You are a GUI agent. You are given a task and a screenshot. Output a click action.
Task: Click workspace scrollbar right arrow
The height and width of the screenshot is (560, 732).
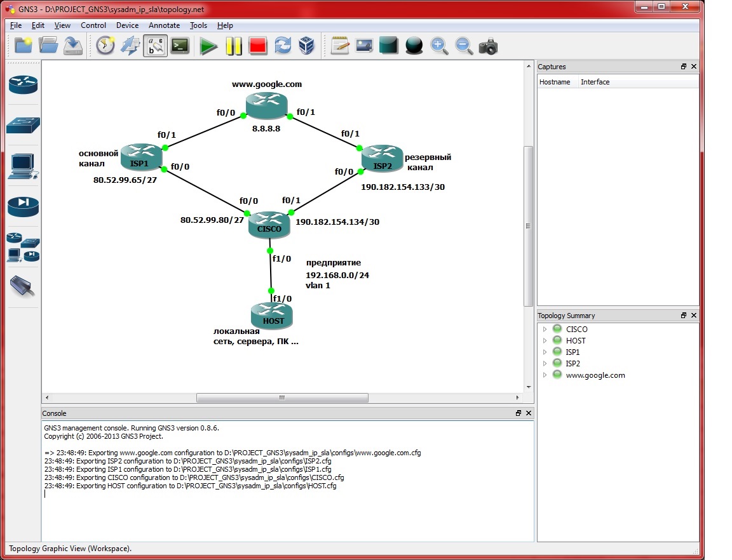pos(517,397)
